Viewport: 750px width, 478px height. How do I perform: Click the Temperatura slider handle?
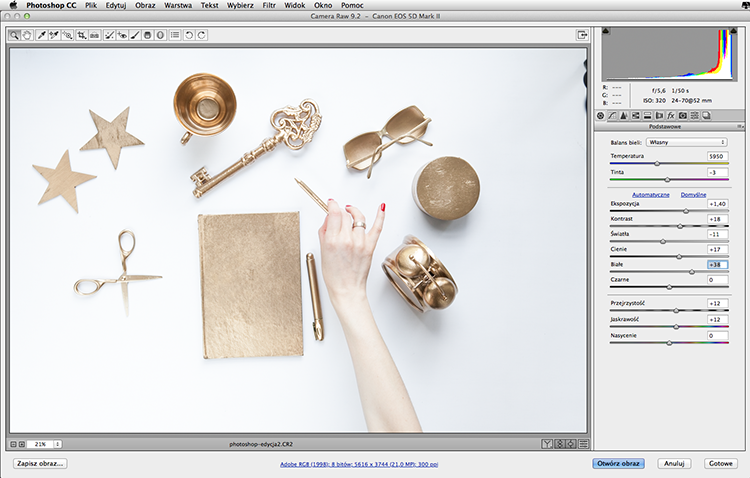657,164
